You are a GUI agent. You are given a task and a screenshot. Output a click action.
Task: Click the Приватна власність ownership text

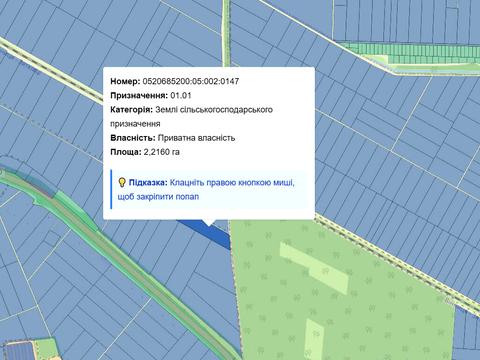196,138
